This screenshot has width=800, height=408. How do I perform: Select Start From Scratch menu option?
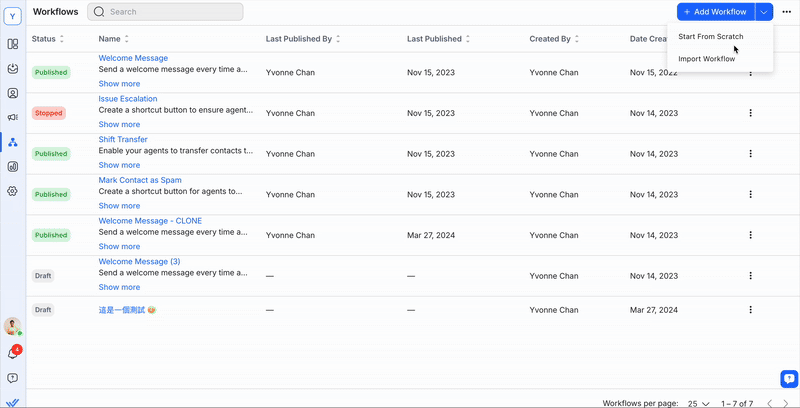tap(710, 37)
